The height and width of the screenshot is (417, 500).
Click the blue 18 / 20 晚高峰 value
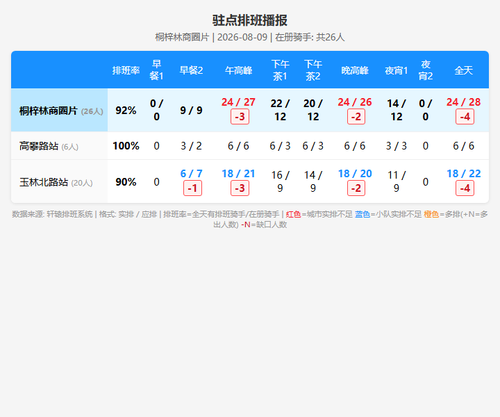[355, 173]
